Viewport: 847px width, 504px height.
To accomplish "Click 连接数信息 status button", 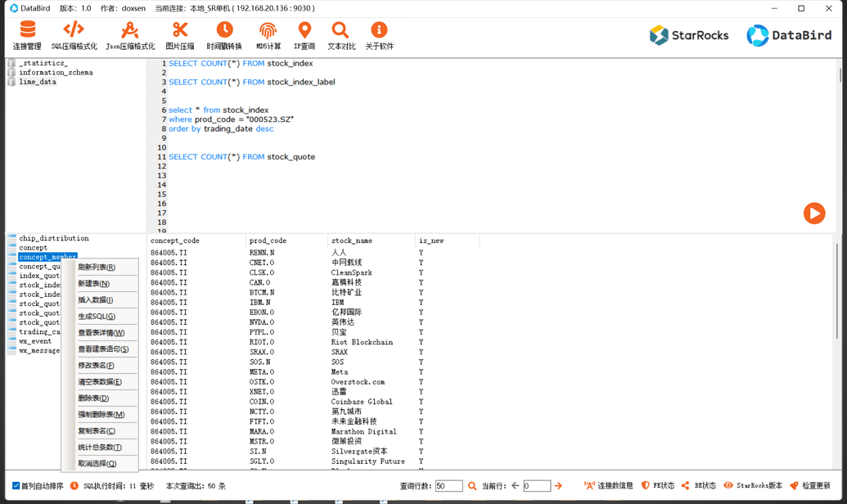I will (x=609, y=486).
